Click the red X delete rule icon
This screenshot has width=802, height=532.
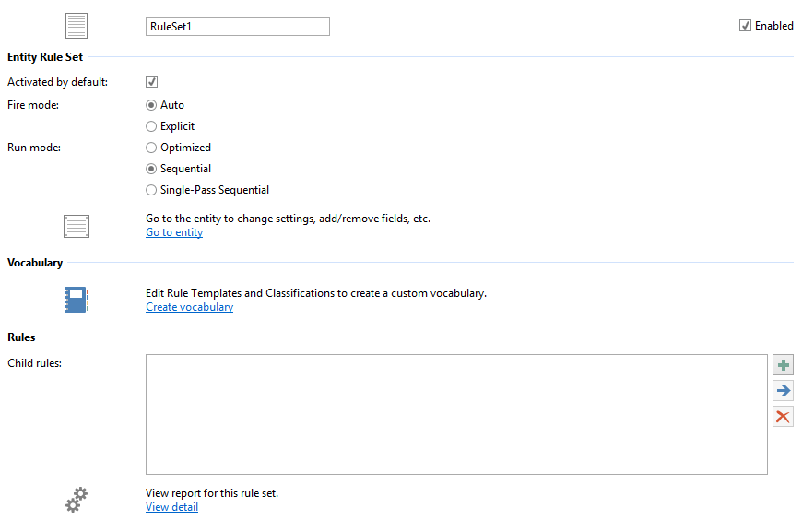pyautogui.click(x=783, y=417)
